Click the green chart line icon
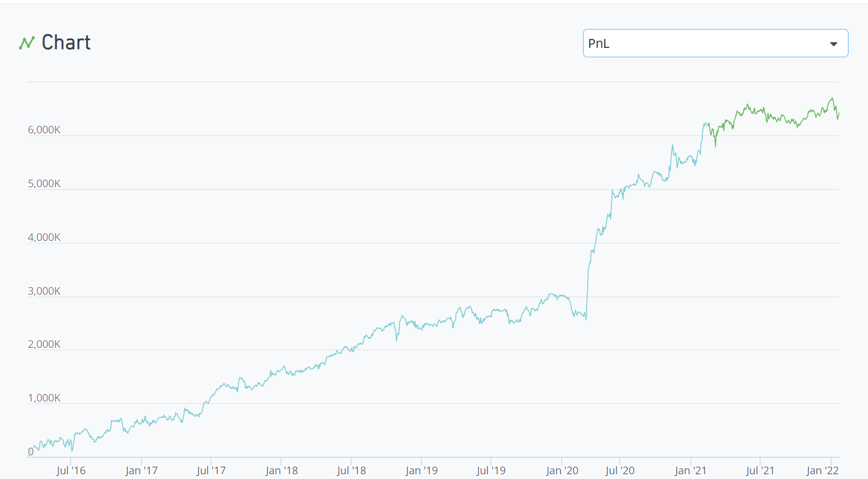Image resolution: width=868 pixels, height=479 pixels. (x=27, y=43)
